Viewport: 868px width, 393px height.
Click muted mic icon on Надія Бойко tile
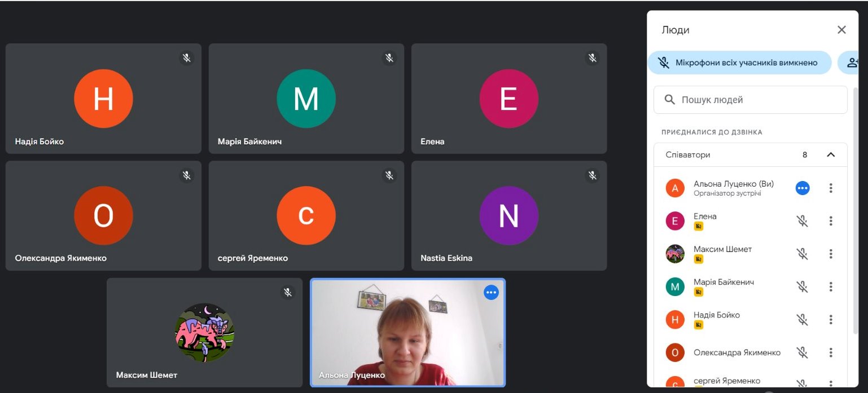(187, 58)
